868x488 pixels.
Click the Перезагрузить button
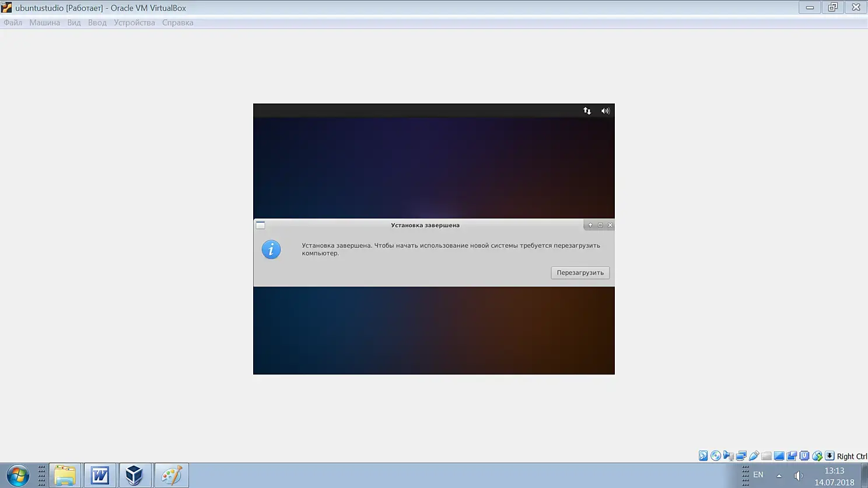click(580, 273)
